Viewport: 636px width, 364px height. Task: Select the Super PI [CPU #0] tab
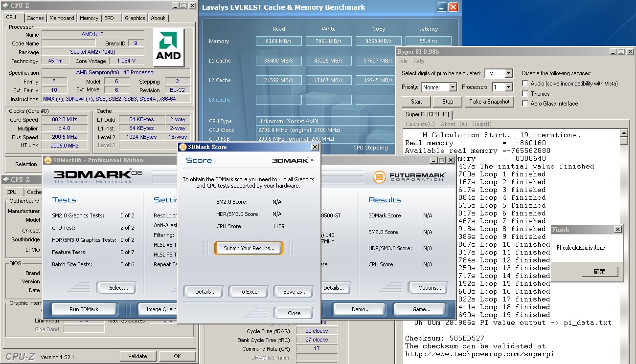pos(428,114)
